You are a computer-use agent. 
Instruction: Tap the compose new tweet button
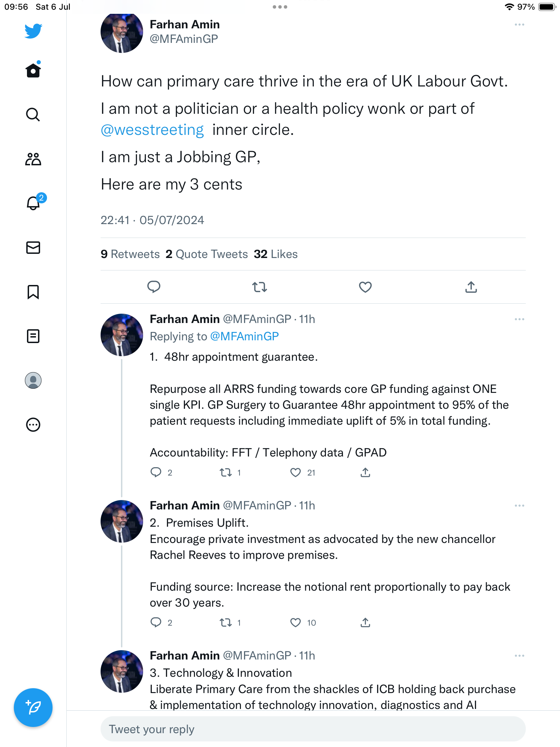33,708
